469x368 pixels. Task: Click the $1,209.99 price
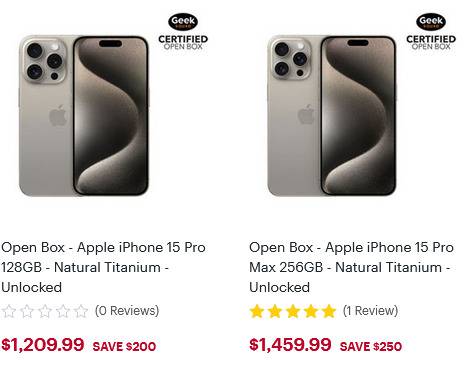tap(43, 345)
